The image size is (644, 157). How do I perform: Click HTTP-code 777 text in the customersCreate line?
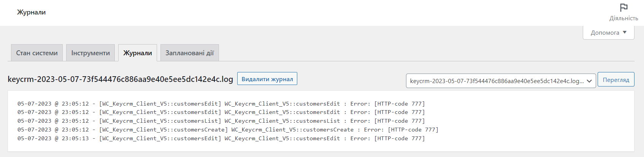pyautogui.click(x=413, y=130)
